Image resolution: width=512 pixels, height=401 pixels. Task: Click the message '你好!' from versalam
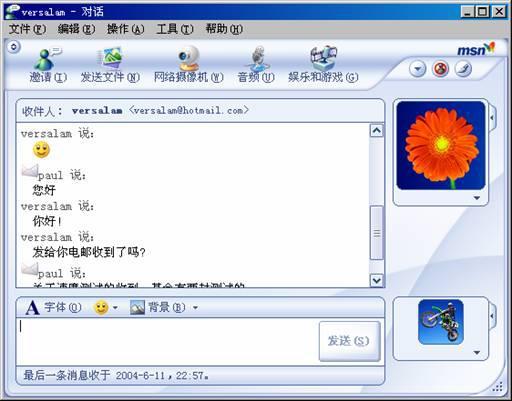[47, 221]
